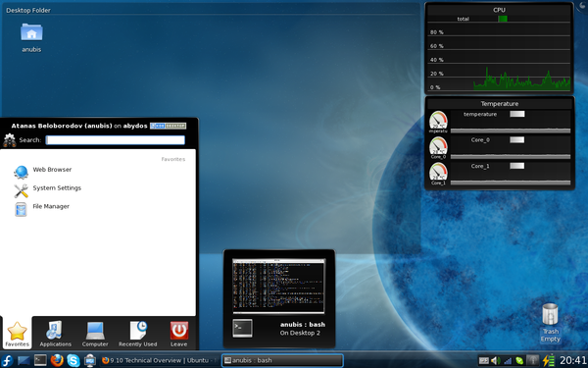Open the Trash icon on desktop
Viewport: 588px width, 368px height.
550,323
